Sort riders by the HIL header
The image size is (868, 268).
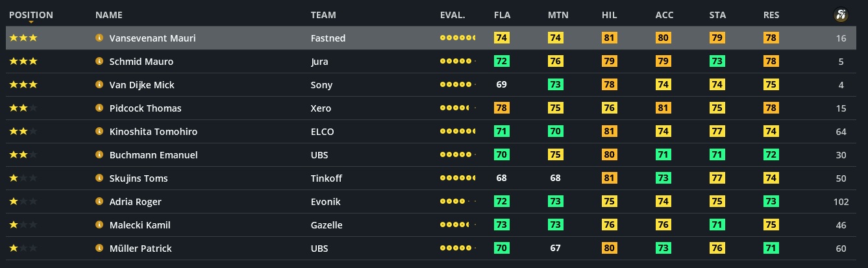[x=609, y=15]
